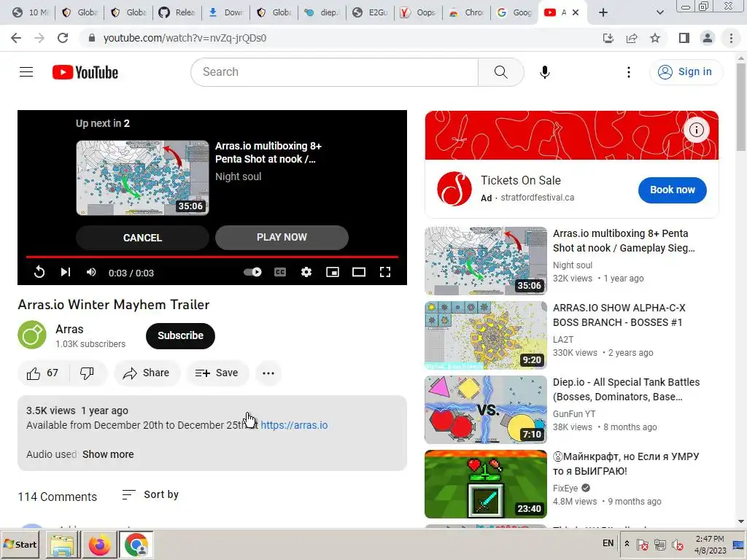The image size is (747, 560).
Task: Share the Arras.io Winter Mayhem Trailer
Action: [146, 373]
